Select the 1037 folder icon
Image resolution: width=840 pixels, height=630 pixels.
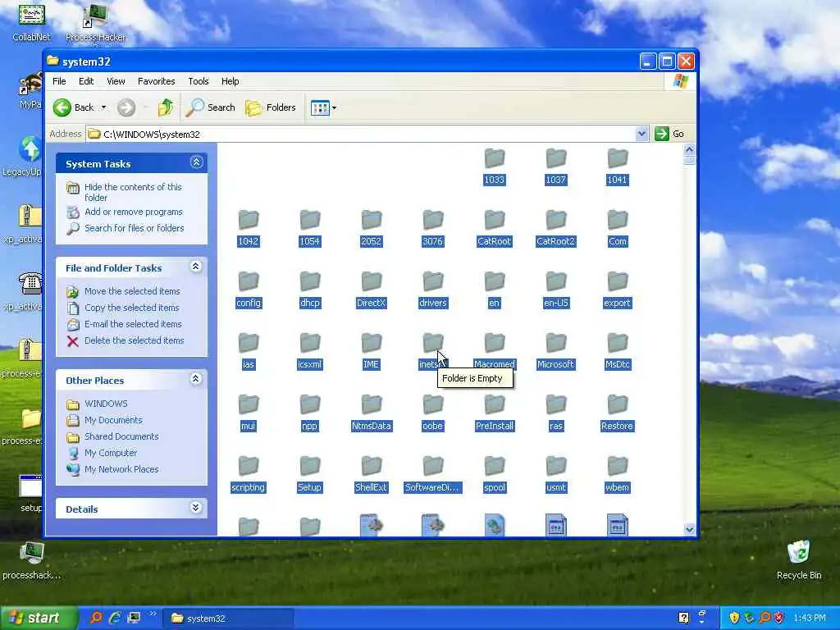pyautogui.click(x=555, y=158)
